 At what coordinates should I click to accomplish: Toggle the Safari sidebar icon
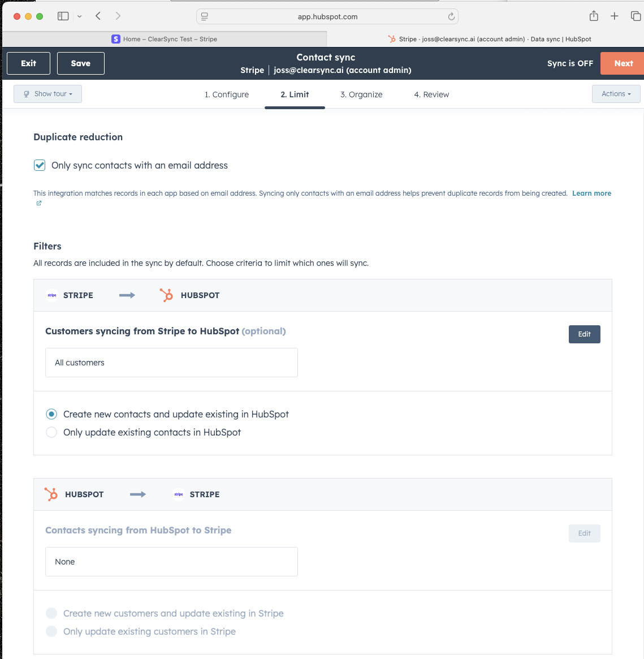(63, 16)
